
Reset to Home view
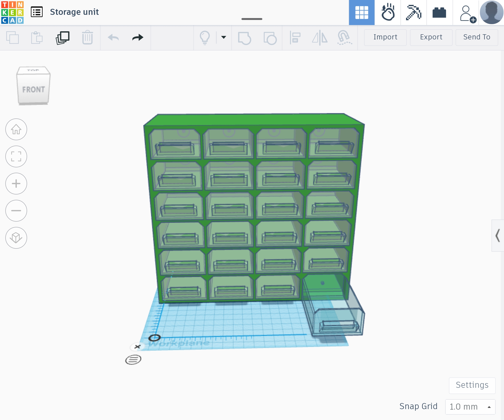pyautogui.click(x=16, y=129)
